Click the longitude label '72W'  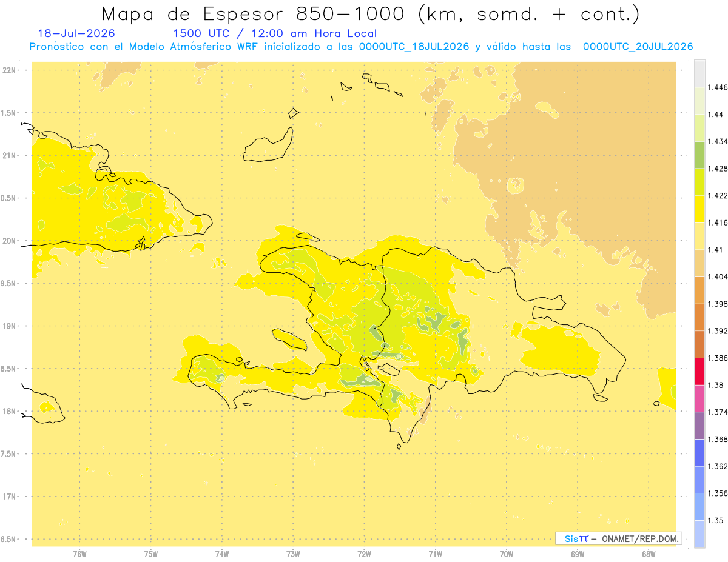pyautogui.click(x=365, y=554)
